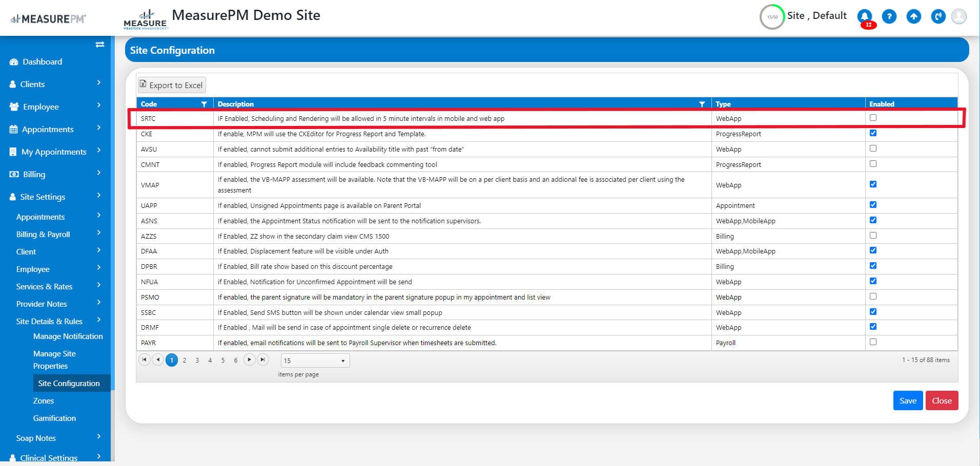Click the Clients person icon

click(13, 84)
